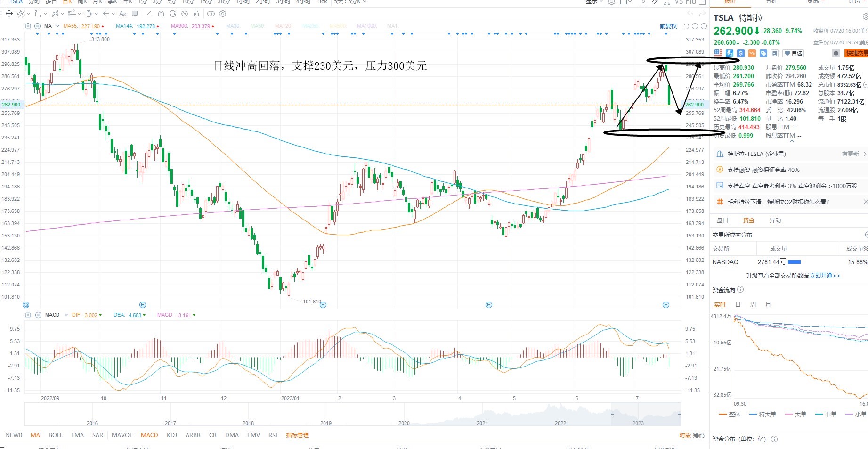The width and height of the screenshot is (868, 449).
Task: Click the blue lightning level-2 icon
Action: tap(729, 53)
